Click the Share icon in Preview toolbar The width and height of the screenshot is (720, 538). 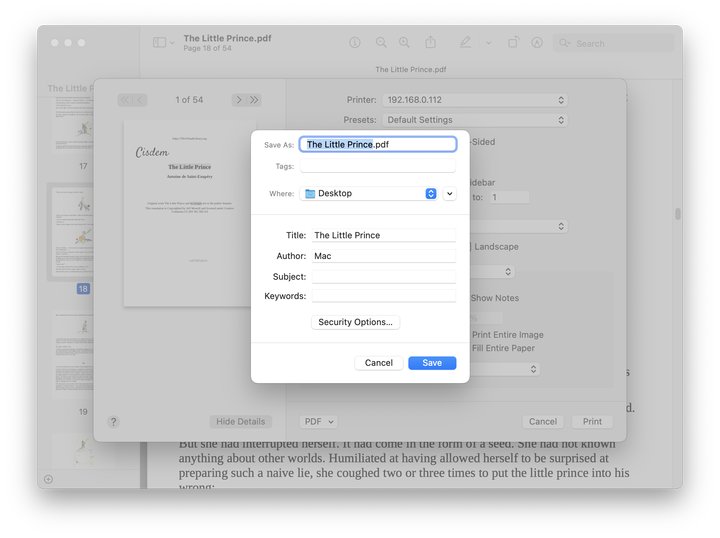point(430,42)
